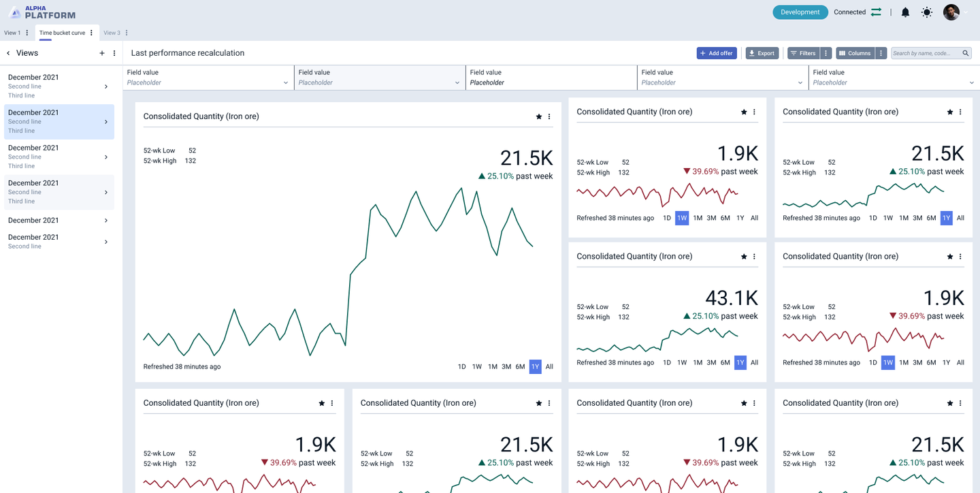This screenshot has height=493, width=980.
Task: Open kebab menu on 43.1K card
Action: point(754,257)
